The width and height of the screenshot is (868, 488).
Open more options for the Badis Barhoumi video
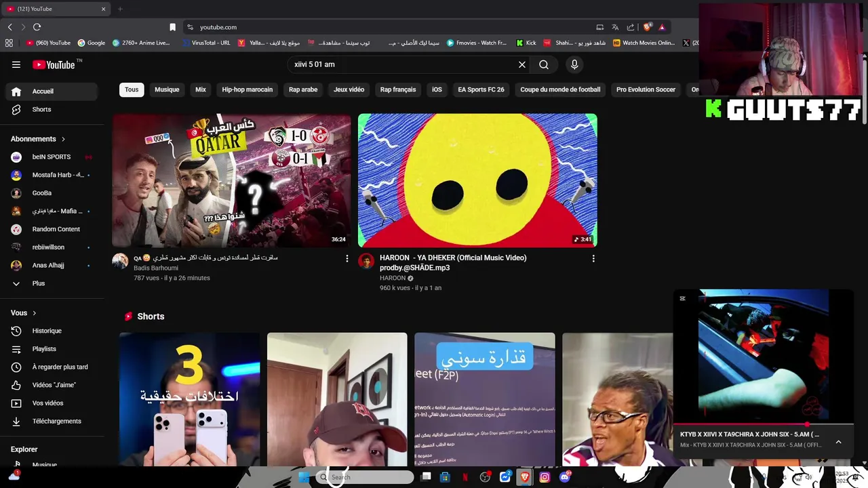tap(347, 258)
